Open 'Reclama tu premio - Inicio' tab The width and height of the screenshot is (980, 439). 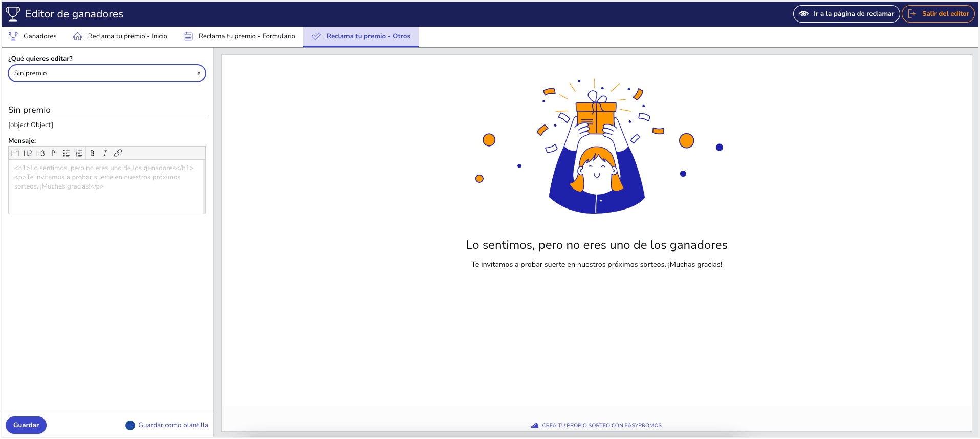(x=120, y=36)
